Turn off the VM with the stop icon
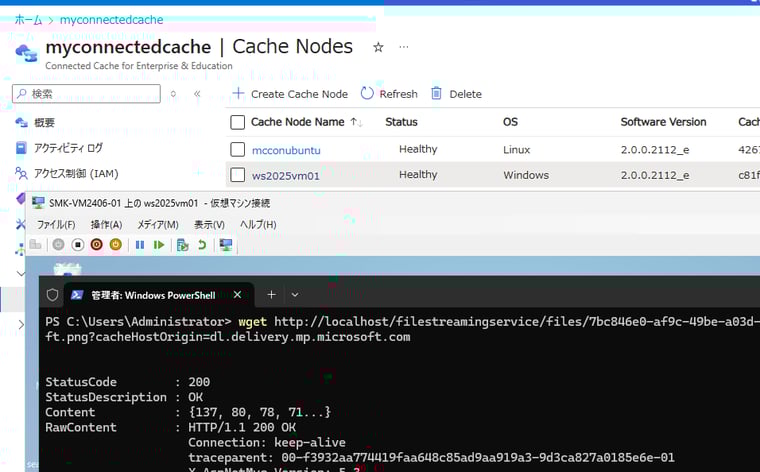Screen dimensions: 760x472 click(x=78, y=245)
